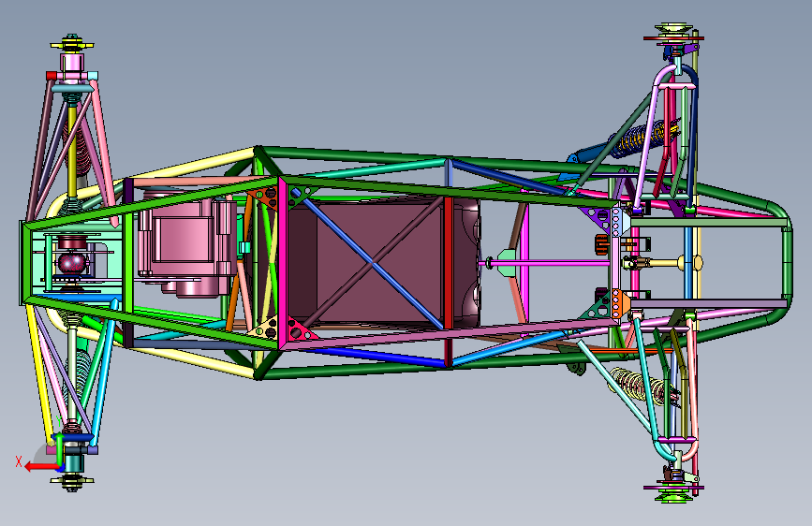Screen dimensions: 812x526
Task: Select the upper rear wheel hub
Action: tap(72, 43)
